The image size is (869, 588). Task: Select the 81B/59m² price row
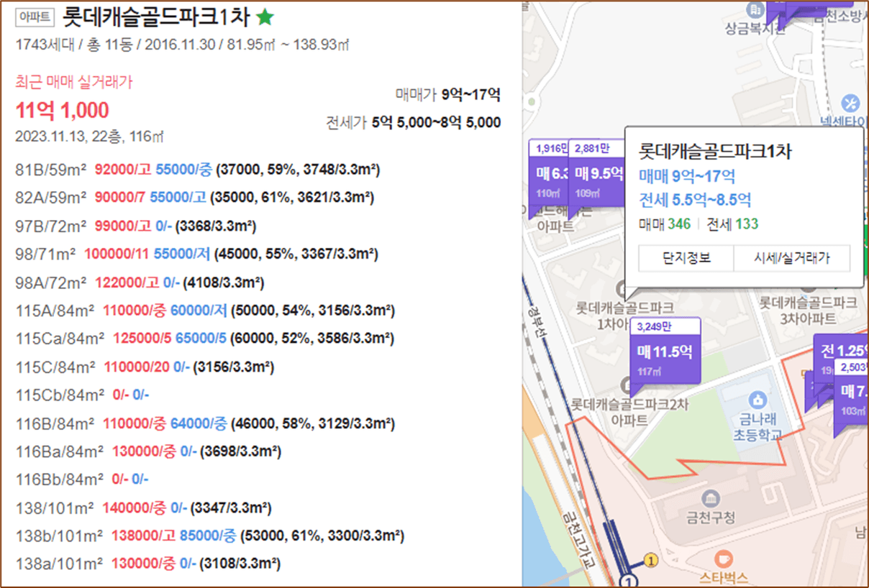click(198, 170)
